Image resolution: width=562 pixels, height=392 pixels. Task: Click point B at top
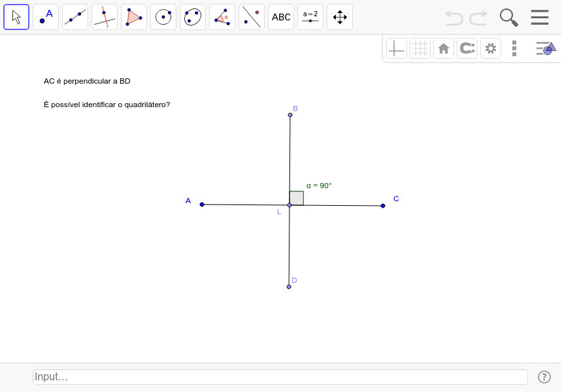(290, 115)
